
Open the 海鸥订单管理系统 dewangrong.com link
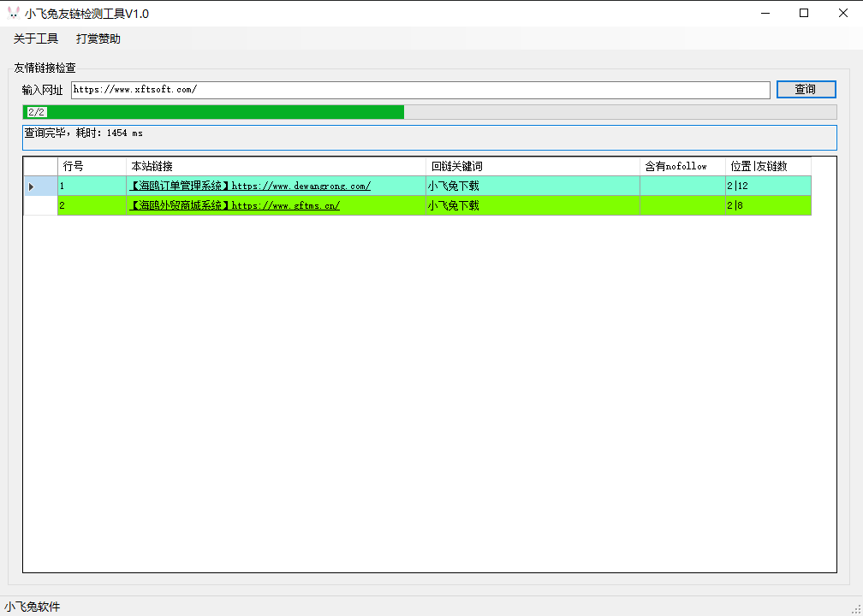(x=250, y=186)
